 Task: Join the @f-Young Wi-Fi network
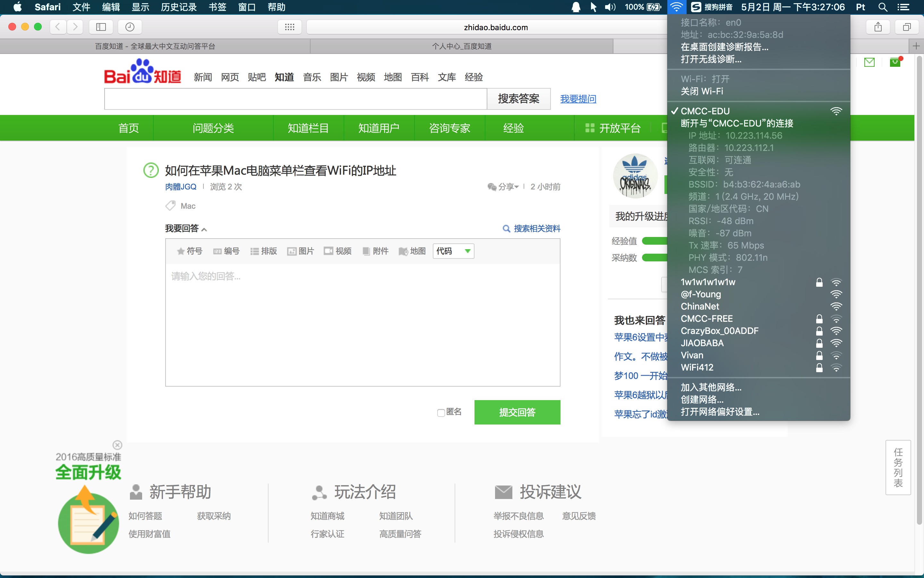click(x=758, y=294)
